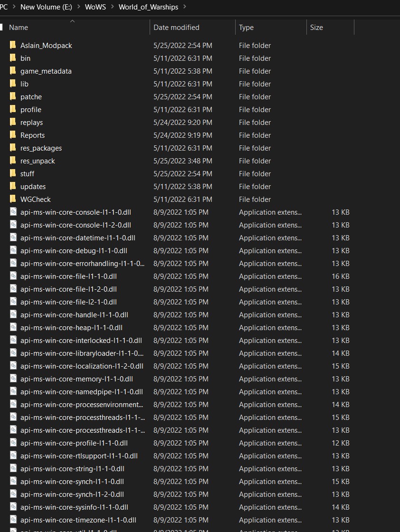Click the api-ms-win-core-sysinfo-l1-1-0.dll file icon
This screenshot has width=400, height=532.
click(x=13, y=507)
